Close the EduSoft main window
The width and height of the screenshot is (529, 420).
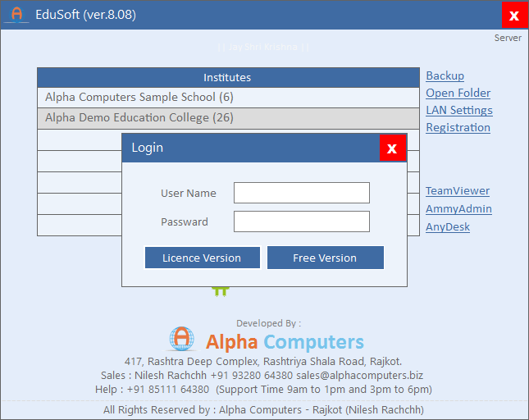click(514, 16)
